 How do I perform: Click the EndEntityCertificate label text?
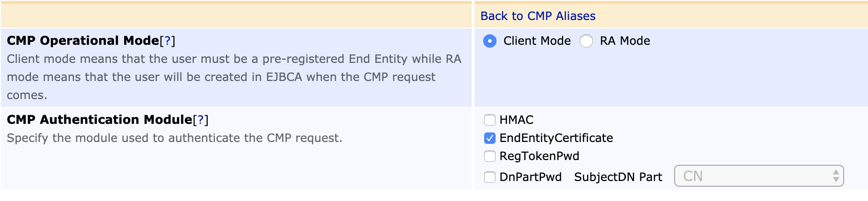click(556, 138)
